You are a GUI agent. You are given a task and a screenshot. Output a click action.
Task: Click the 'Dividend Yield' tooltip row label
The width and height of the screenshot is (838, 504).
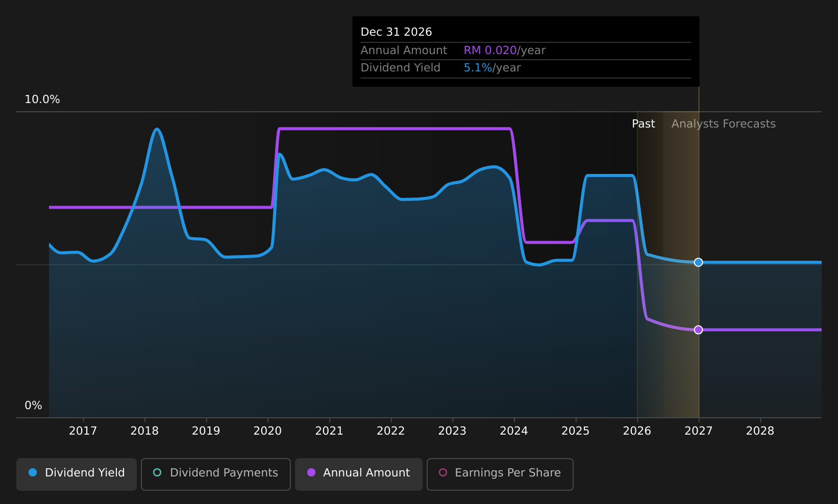(401, 68)
